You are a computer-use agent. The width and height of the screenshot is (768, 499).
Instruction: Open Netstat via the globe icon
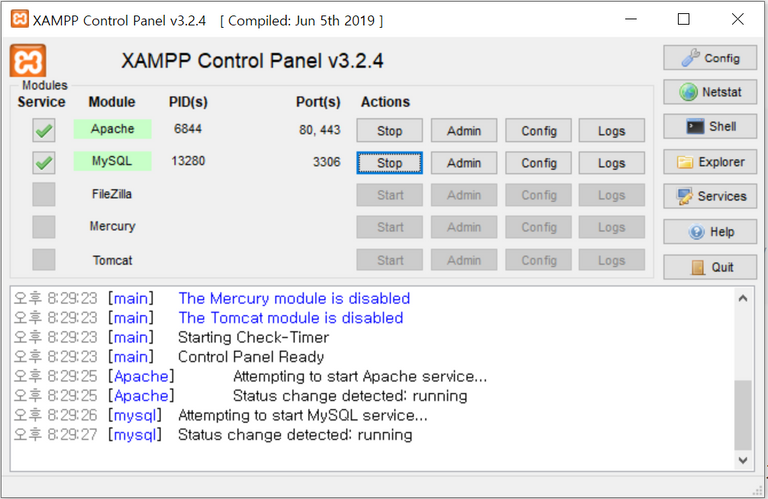click(x=710, y=92)
